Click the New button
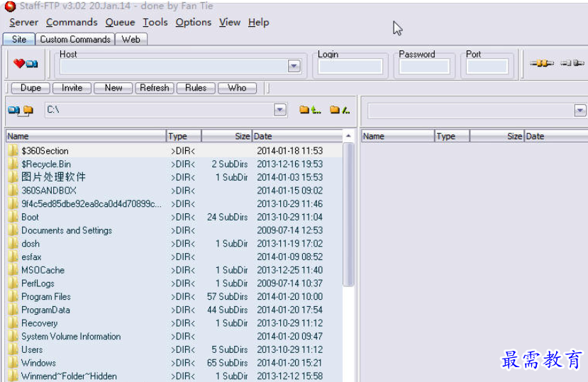588x382 pixels. tap(113, 88)
